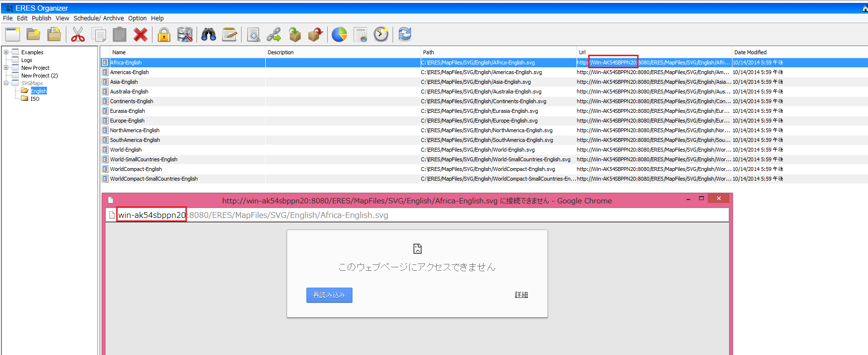
Task: Click the chain link with arrow icon
Action: click(x=274, y=34)
